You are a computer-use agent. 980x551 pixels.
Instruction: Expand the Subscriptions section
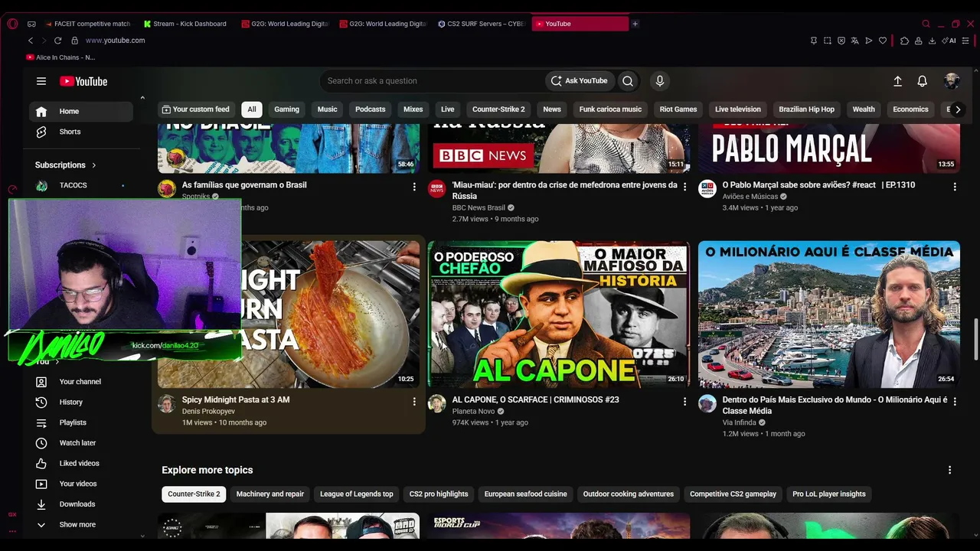[66, 165]
